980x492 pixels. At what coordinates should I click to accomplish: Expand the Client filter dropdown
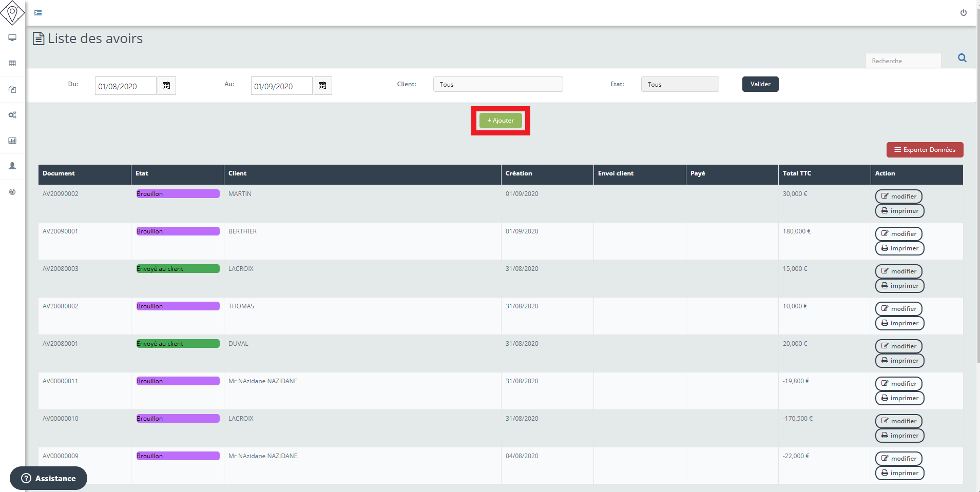pos(497,84)
